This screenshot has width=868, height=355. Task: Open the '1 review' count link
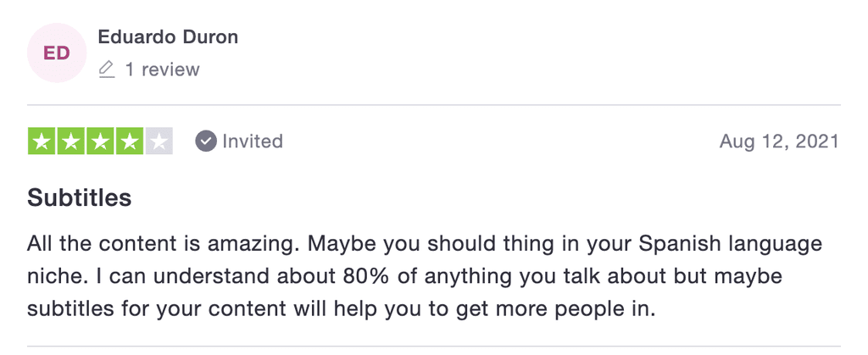coord(162,69)
